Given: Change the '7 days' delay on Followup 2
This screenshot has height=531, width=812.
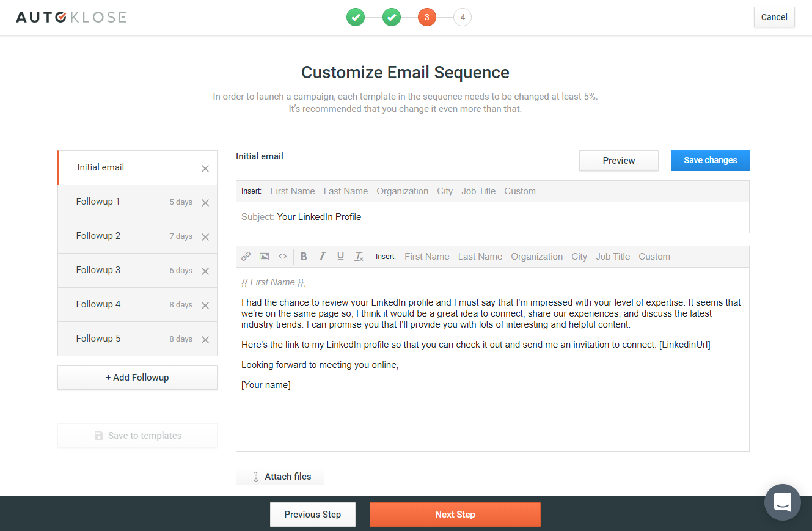Looking at the screenshot, I should (181, 236).
